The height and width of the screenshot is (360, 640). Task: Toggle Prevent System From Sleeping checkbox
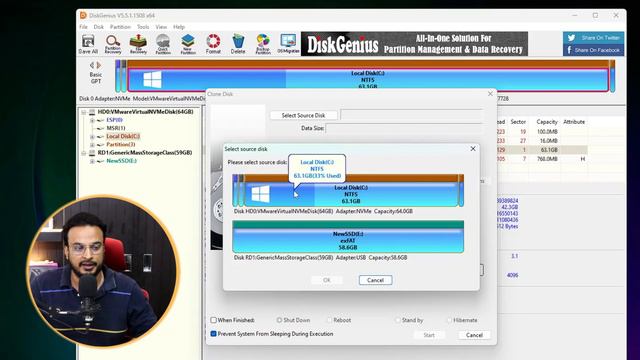[213, 334]
